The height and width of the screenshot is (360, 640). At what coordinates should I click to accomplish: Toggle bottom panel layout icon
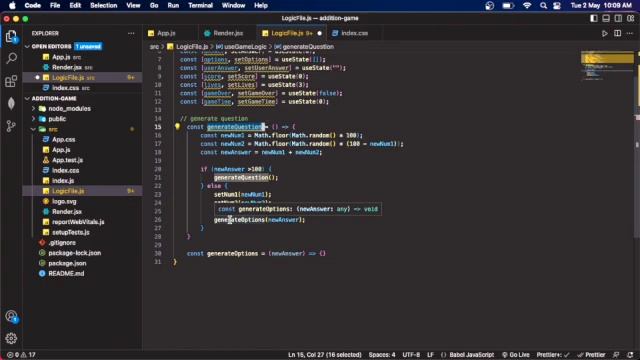[x=606, y=18]
